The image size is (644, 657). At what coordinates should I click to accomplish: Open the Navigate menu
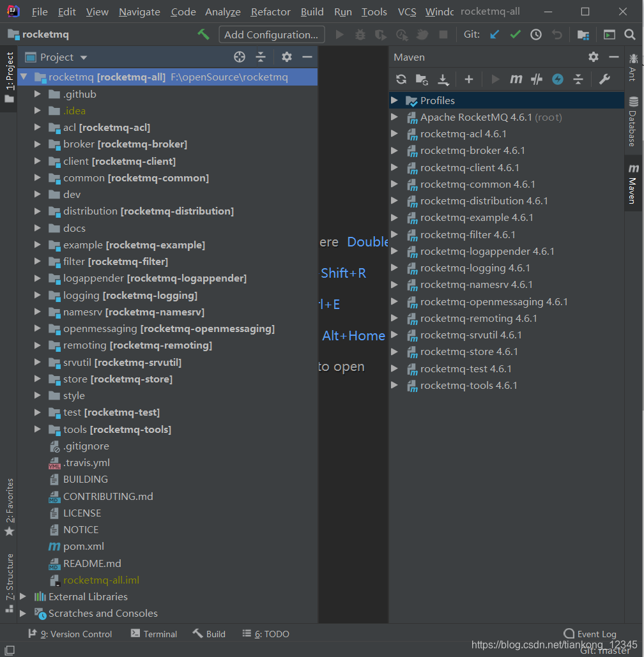(x=139, y=11)
